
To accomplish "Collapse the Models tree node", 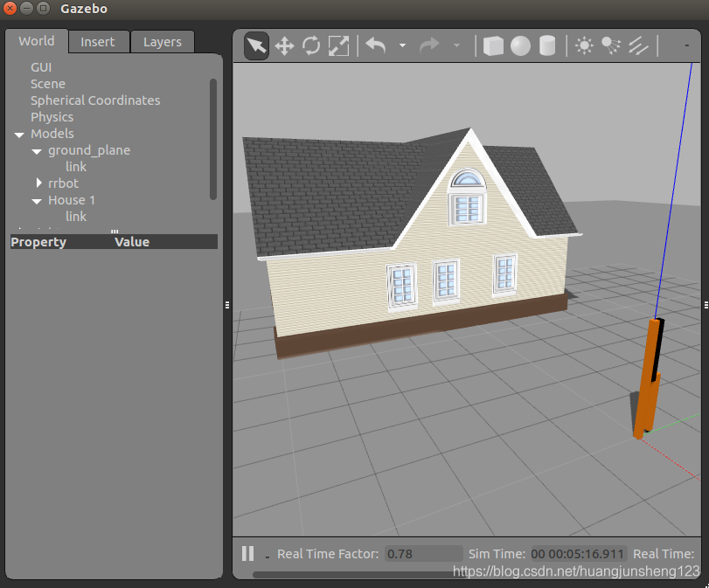I will click(19, 135).
